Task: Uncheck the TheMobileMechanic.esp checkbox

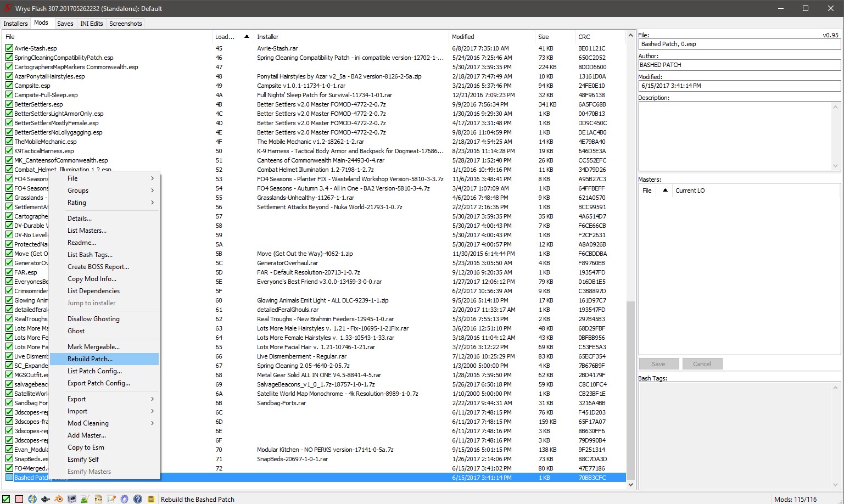Action: 9,142
